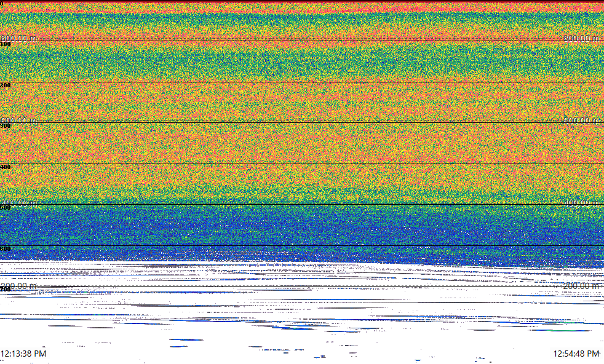Select the right-side 200.00 m range label
This screenshot has width=604, height=364.
coord(581,286)
